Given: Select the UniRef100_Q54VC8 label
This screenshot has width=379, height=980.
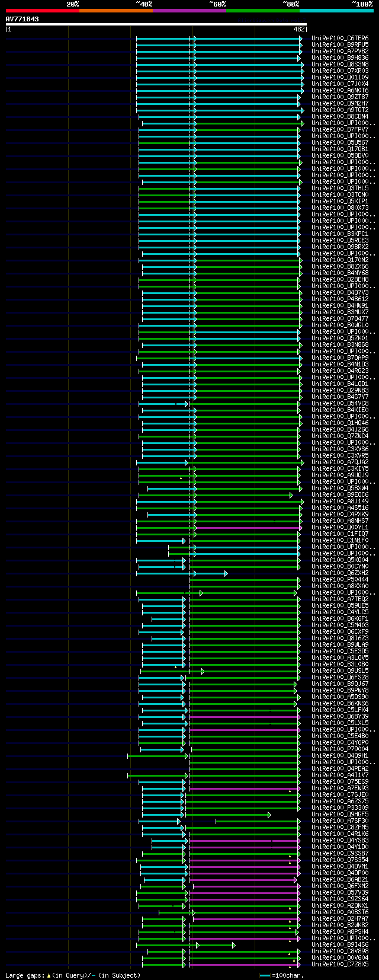Looking at the screenshot, I should pos(340,404).
